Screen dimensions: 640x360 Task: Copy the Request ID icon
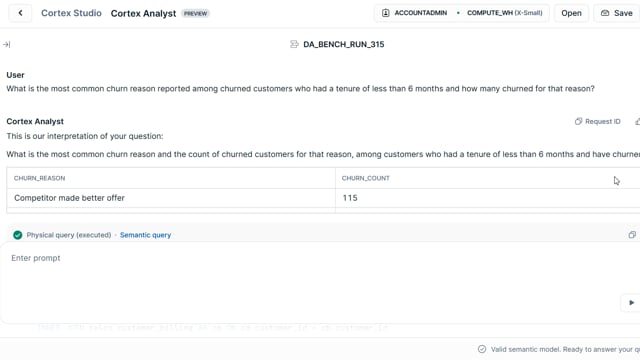click(578, 121)
